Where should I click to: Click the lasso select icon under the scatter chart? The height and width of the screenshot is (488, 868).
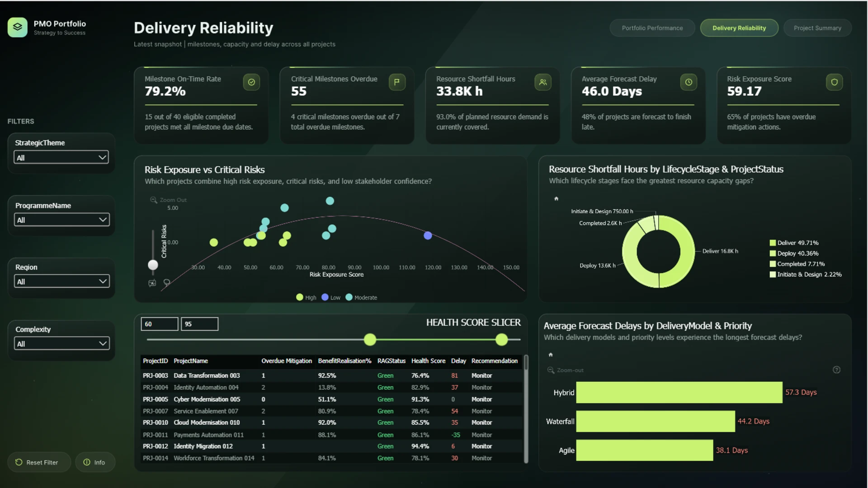pyautogui.click(x=167, y=283)
